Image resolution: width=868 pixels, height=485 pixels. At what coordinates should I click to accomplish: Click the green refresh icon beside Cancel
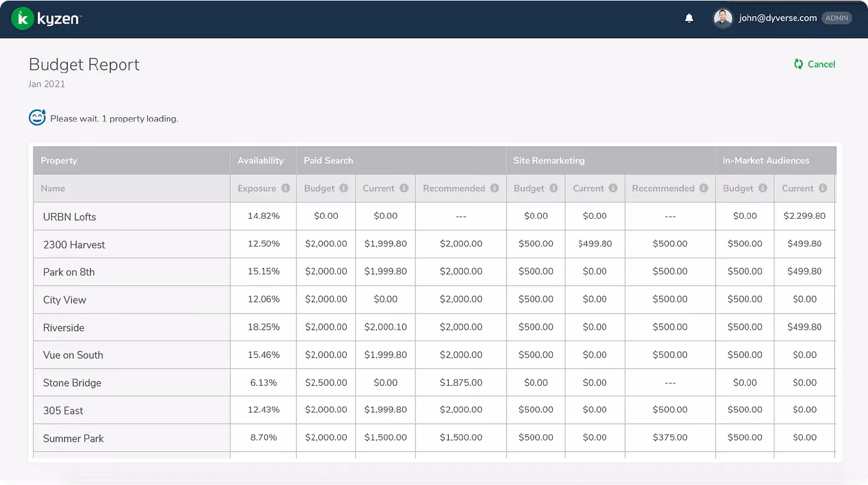[x=799, y=64]
